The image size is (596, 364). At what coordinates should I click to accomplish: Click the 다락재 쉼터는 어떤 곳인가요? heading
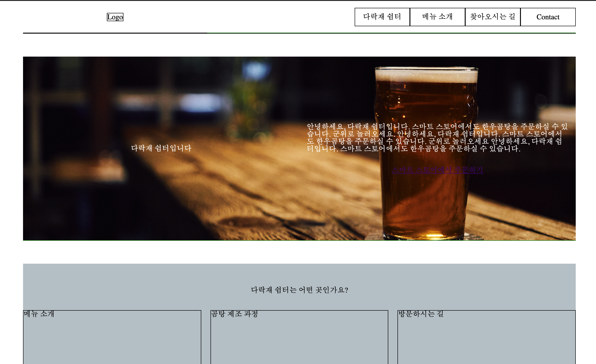pos(299,290)
